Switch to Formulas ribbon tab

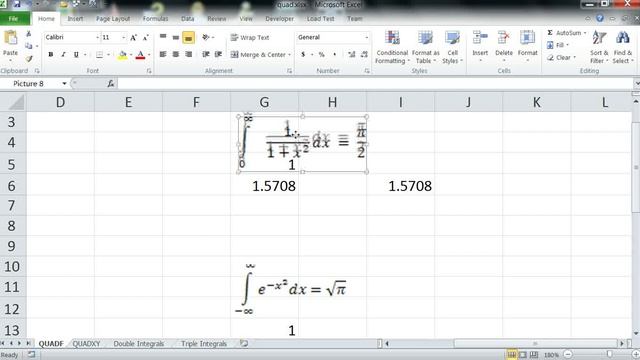[155, 19]
